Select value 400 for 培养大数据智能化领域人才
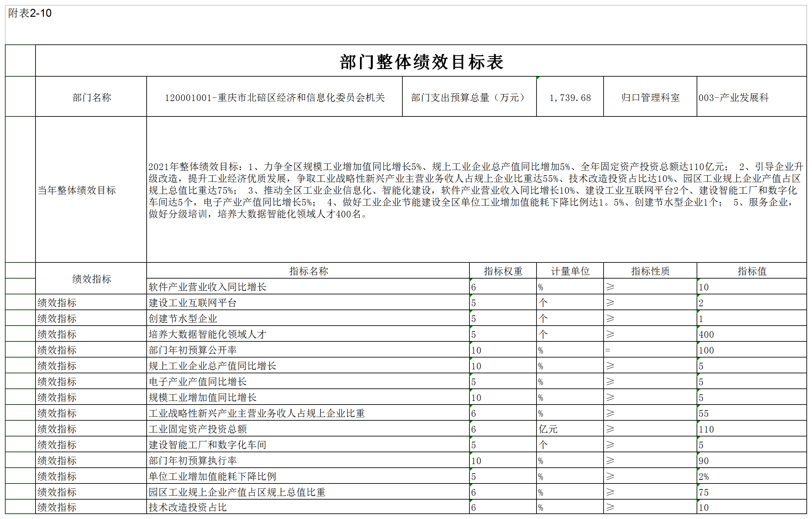This screenshot has height=519, width=812. [752, 334]
